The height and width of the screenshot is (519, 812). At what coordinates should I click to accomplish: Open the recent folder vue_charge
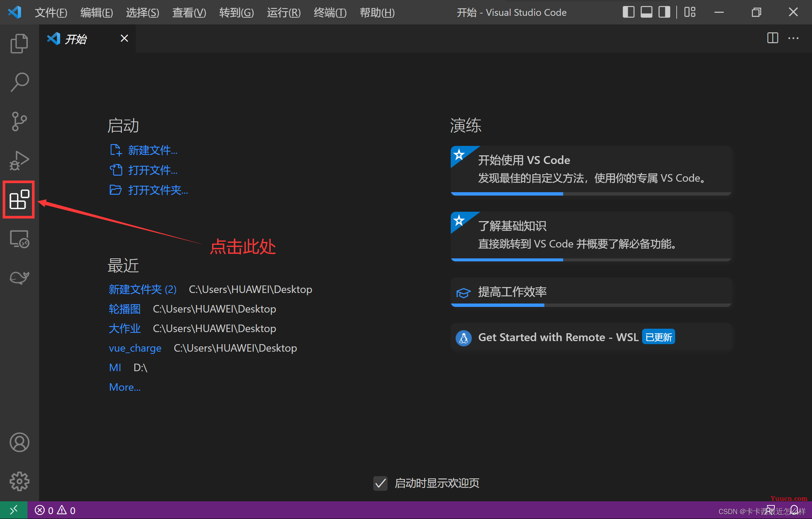[135, 348]
